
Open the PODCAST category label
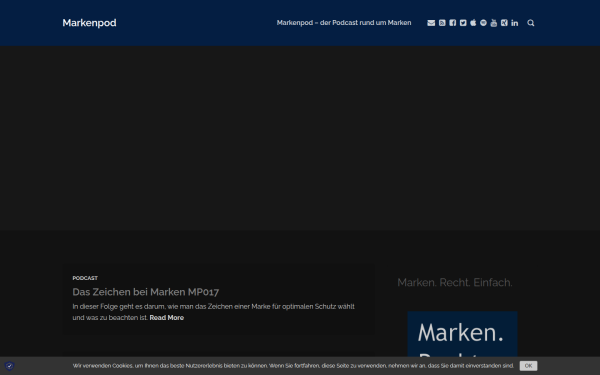(85, 278)
